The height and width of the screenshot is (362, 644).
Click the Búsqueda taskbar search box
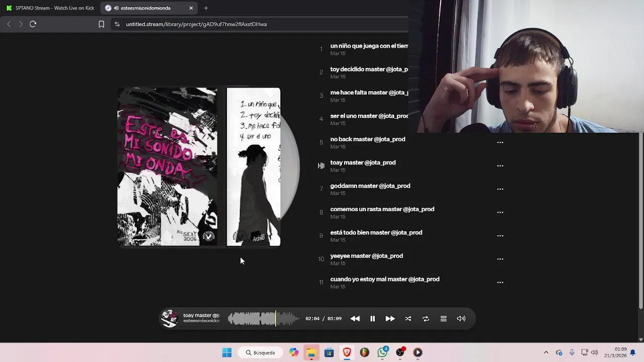(260, 352)
